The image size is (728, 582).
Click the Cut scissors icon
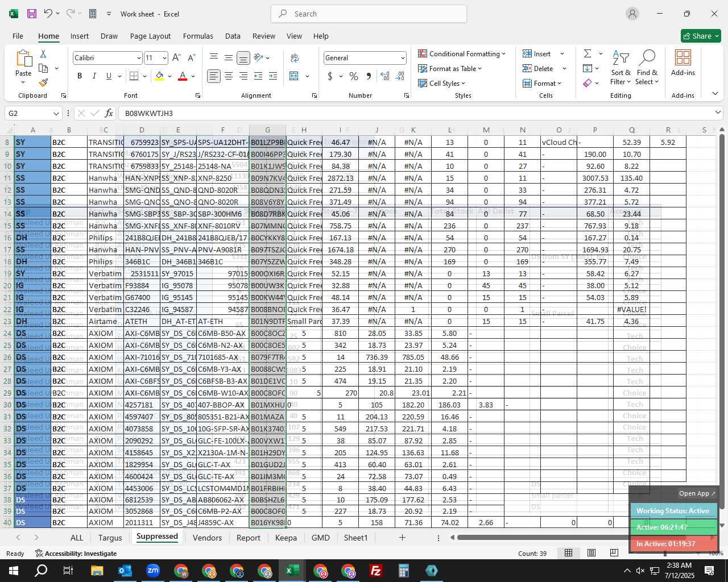point(43,53)
